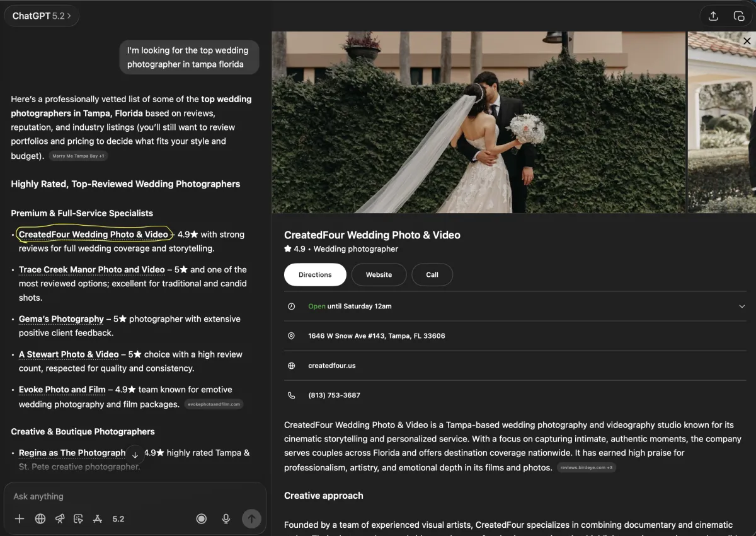This screenshot has width=756, height=536.
Task: Open A Stewart Photo & Video link
Action: click(x=69, y=354)
